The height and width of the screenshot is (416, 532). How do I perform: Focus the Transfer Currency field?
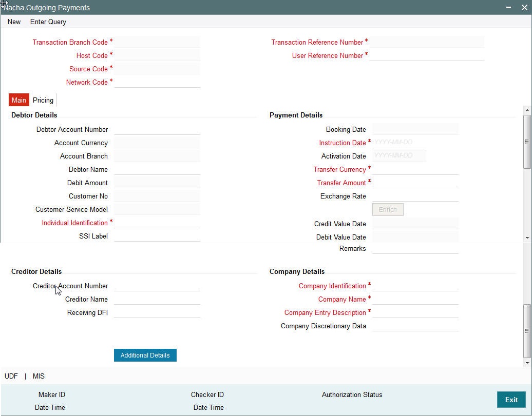415,169
